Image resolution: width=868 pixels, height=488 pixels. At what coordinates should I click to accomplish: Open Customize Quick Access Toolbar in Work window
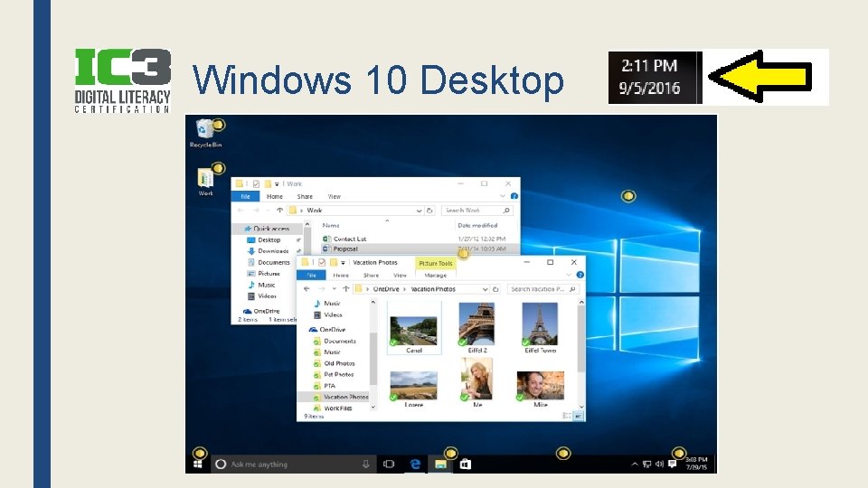coord(277,184)
